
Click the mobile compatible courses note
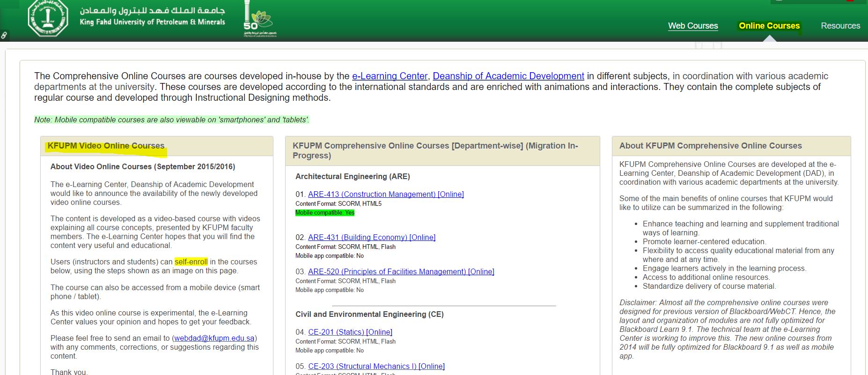172,120
